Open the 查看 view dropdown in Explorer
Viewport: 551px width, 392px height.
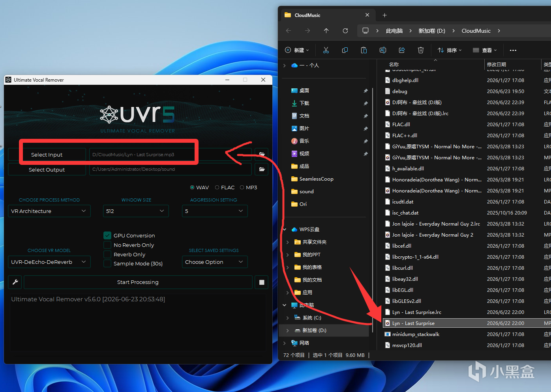pyautogui.click(x=485, y=50)
